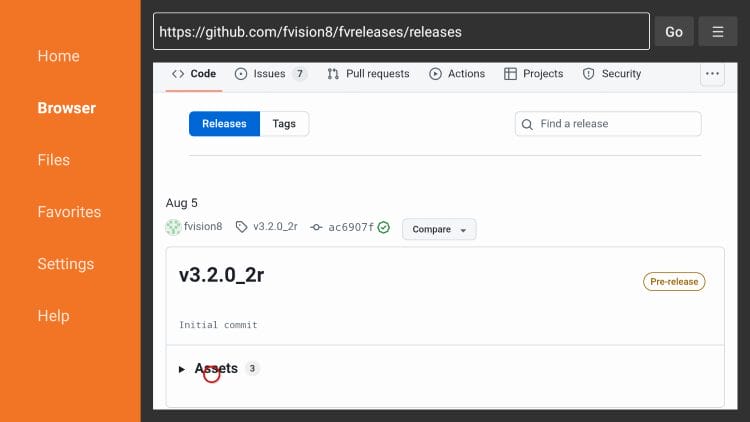Click the tag icon beside v3.2.0_2r
The height and width of the screenshot is (422, 750).
coord(241,227)
